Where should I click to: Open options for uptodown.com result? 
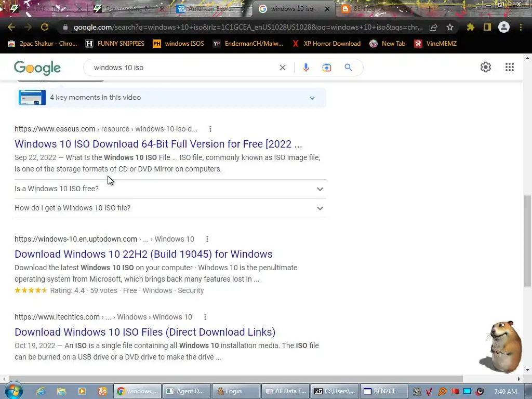[207, 239]
